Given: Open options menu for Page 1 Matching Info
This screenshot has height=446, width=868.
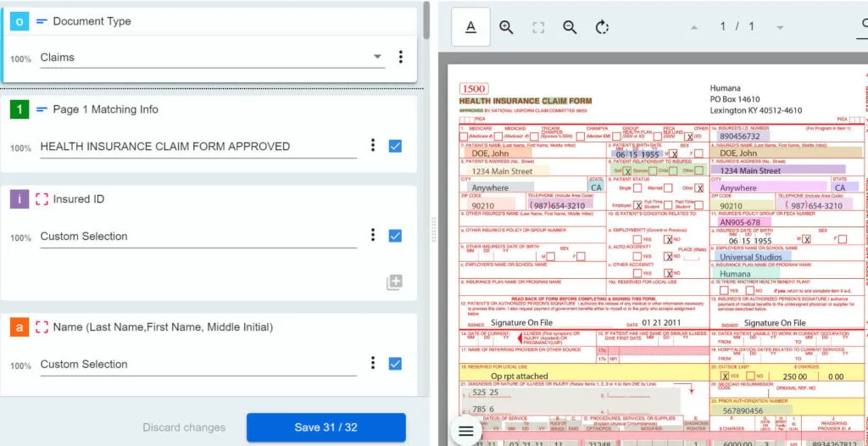Looking at the screenshot, I should (x=373, y=145).
